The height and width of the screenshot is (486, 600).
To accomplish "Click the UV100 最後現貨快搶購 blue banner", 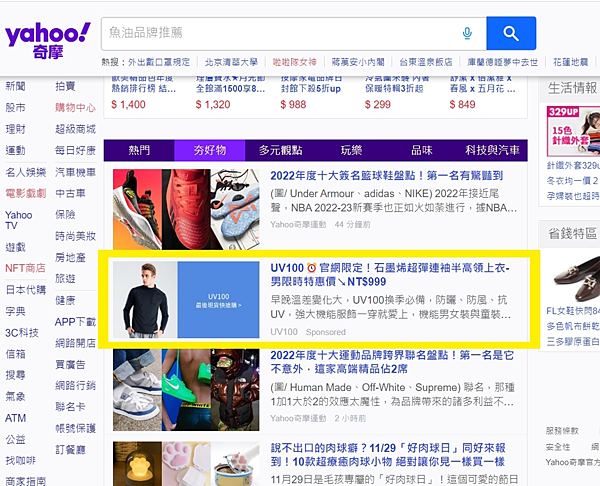I will tap(218, 300).
